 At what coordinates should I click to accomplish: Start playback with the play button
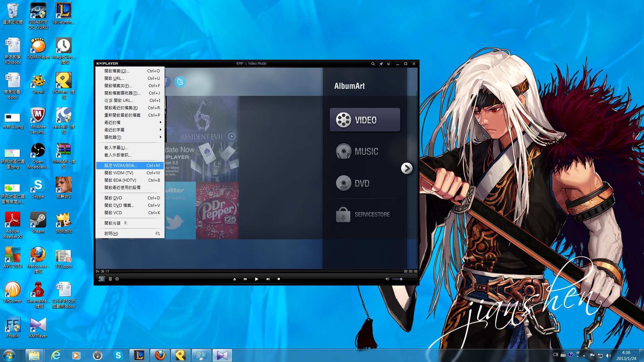[257, 279]
